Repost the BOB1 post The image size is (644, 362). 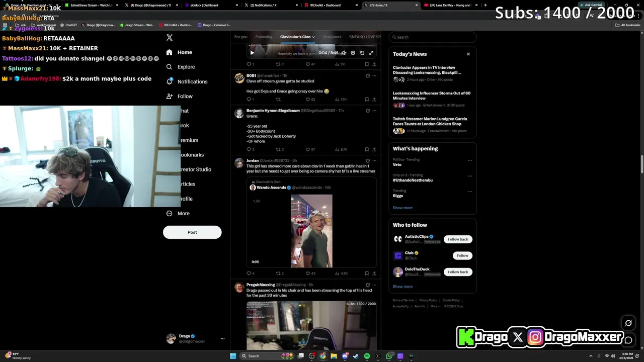278,100
